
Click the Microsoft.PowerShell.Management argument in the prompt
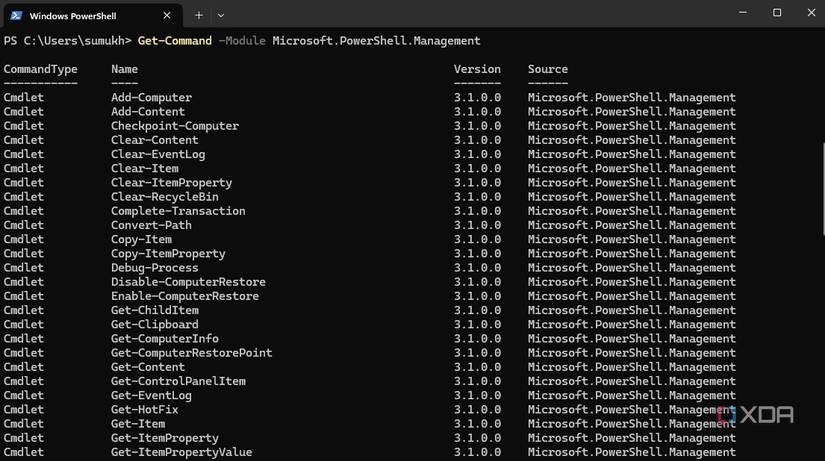click(376, 41)
